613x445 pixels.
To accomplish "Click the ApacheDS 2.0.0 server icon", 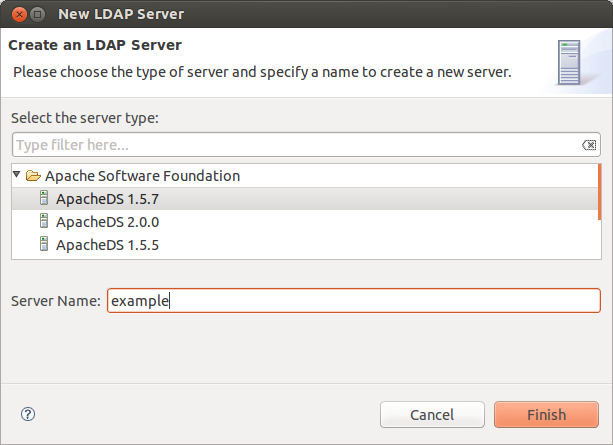I will (x=44, y=221).
